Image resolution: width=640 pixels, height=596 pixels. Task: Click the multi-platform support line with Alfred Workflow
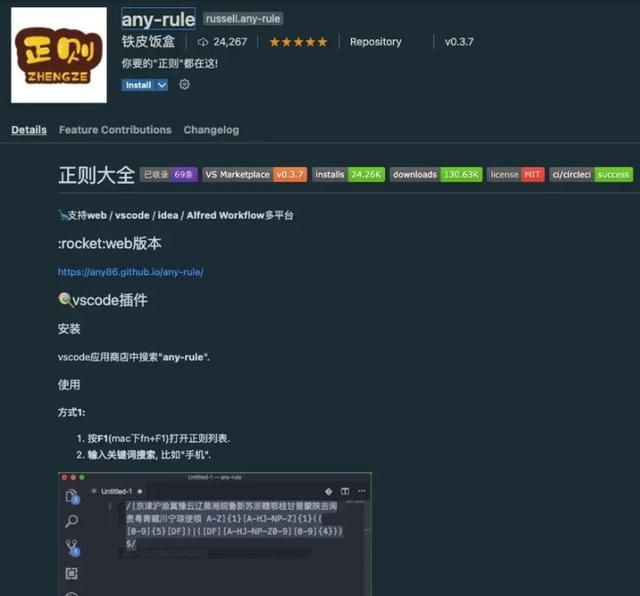(x=176, y=215)
